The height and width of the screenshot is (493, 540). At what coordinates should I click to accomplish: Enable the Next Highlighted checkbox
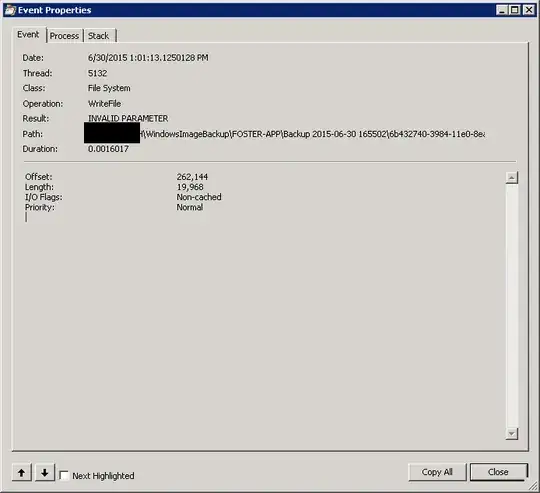point(64,475)
